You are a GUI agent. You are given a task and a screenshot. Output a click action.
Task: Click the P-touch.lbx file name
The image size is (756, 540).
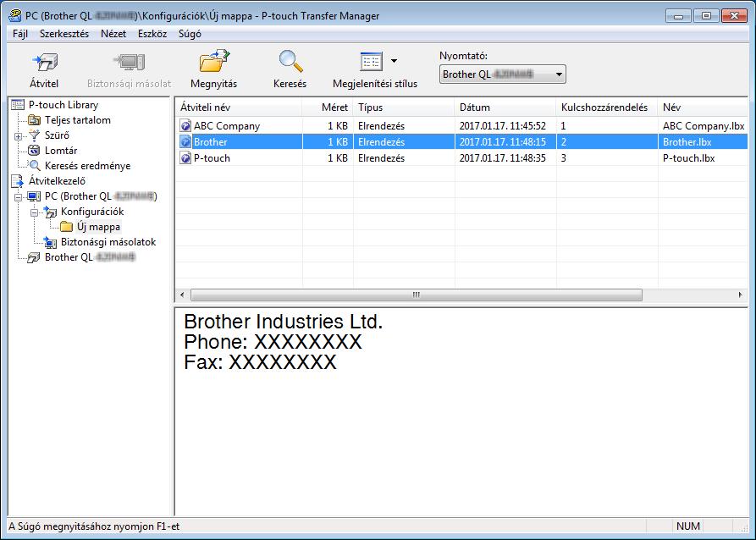click(688, 157)
